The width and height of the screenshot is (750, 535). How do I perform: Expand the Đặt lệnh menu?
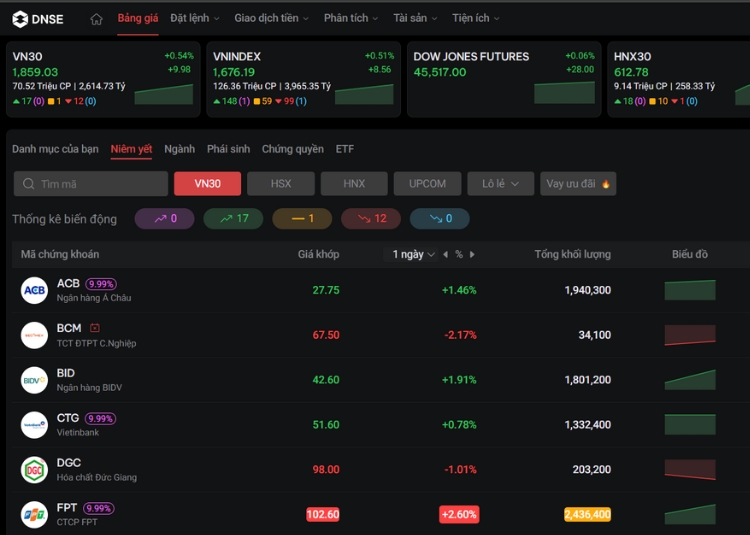pos(195,18)
